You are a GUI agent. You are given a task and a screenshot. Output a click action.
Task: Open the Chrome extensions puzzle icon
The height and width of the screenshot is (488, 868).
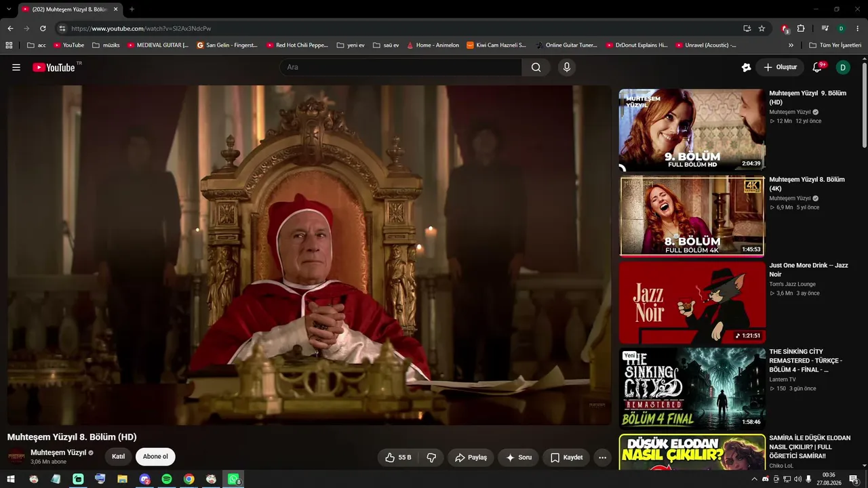[801, 28]
